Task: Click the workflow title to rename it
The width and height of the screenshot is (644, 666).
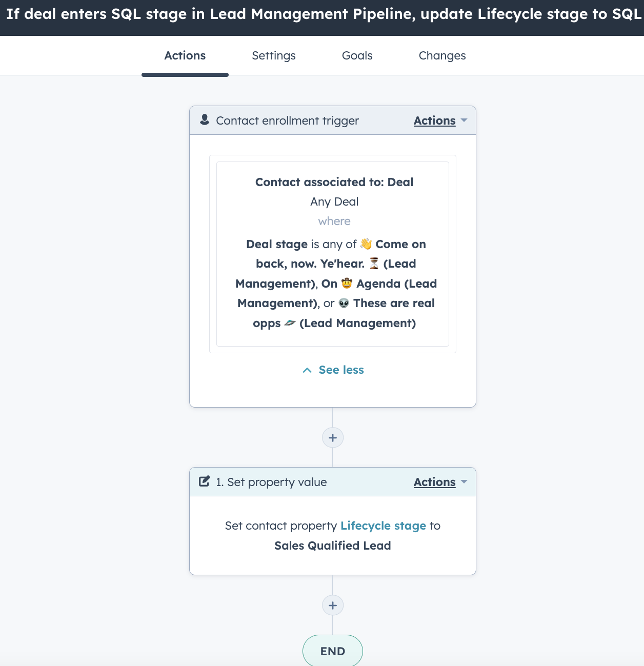Action: pos(323,14)
